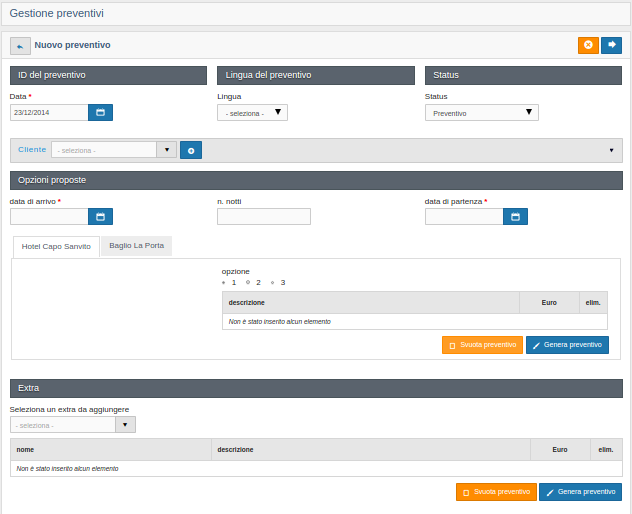Select opzione 1 radio button
Viewport: 632px width, 514px height.
coord(224,283)
